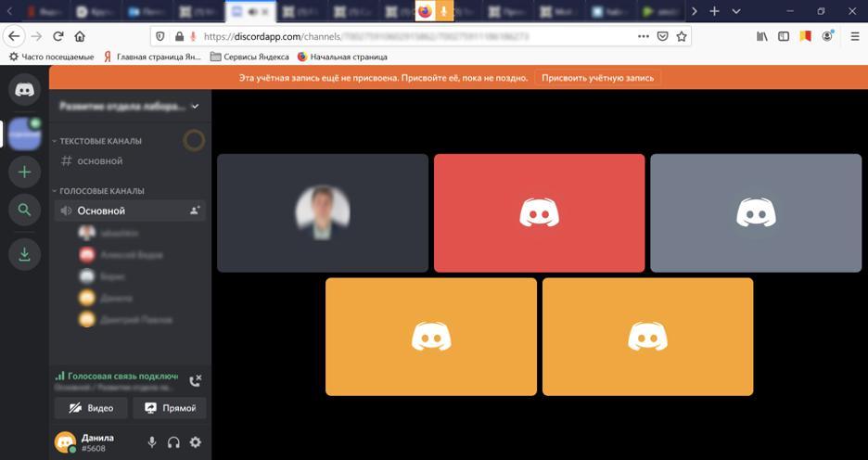Click the red microphone permission icon in the address bar
The height and width of the screenshot is (460, 868).
coord(193,36)
